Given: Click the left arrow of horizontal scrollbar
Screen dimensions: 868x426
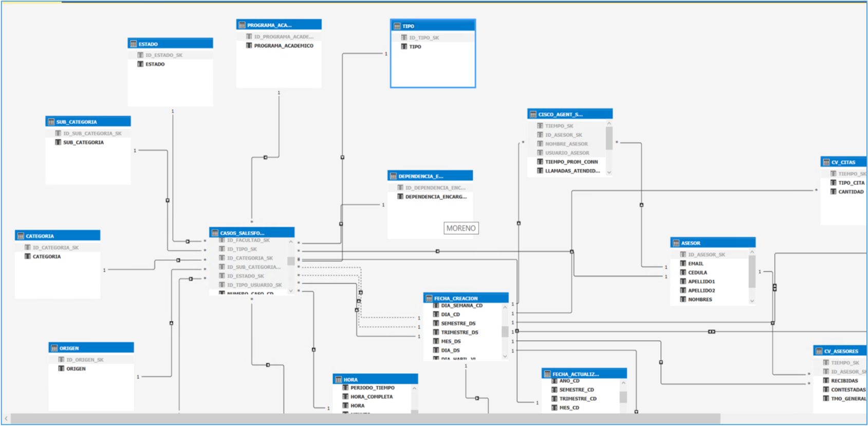Looking at the screenshot, I should pos(6,419).
